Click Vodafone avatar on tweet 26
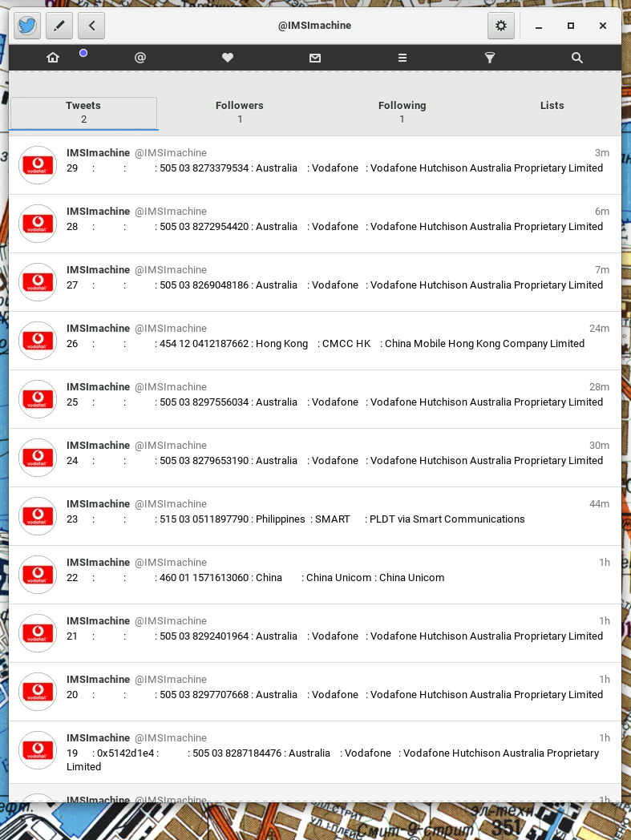This screenshot has width=631, height=840. tap(38, 340)
